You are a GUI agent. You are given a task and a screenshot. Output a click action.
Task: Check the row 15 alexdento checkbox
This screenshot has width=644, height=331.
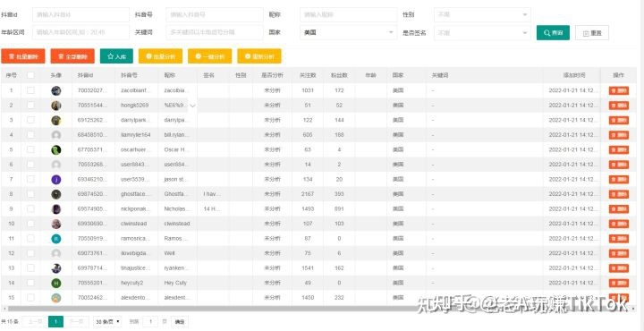point(30,297)
